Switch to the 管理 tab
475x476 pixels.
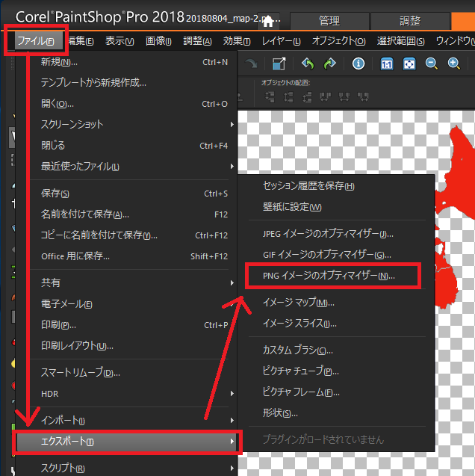(329, 21)
